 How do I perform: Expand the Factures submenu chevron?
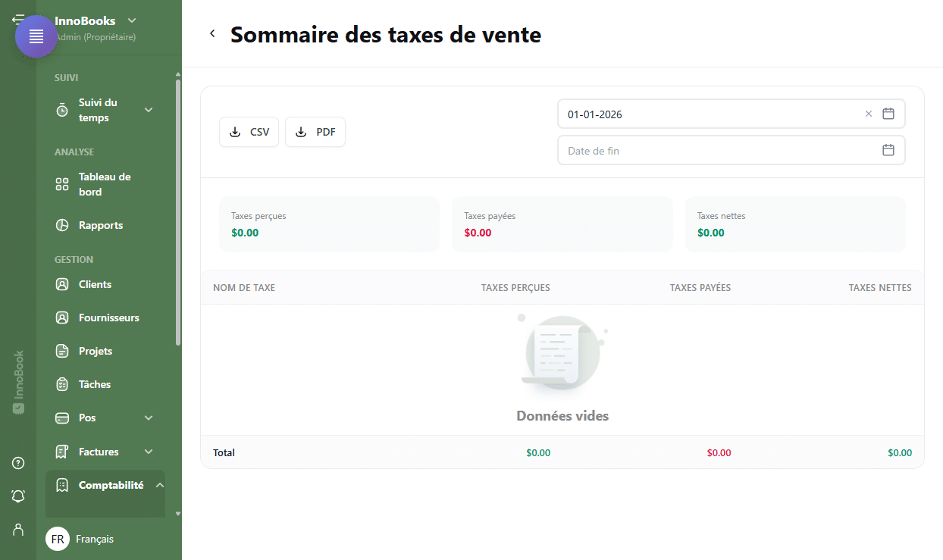point(149,452)
